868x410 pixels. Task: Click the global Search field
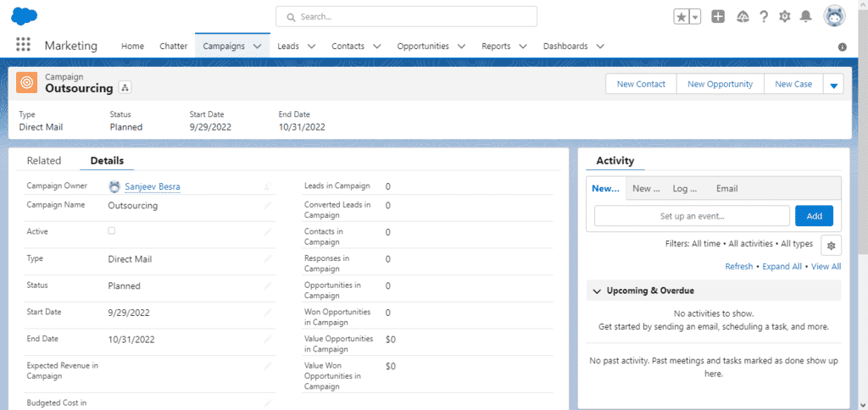pos(406,17)
